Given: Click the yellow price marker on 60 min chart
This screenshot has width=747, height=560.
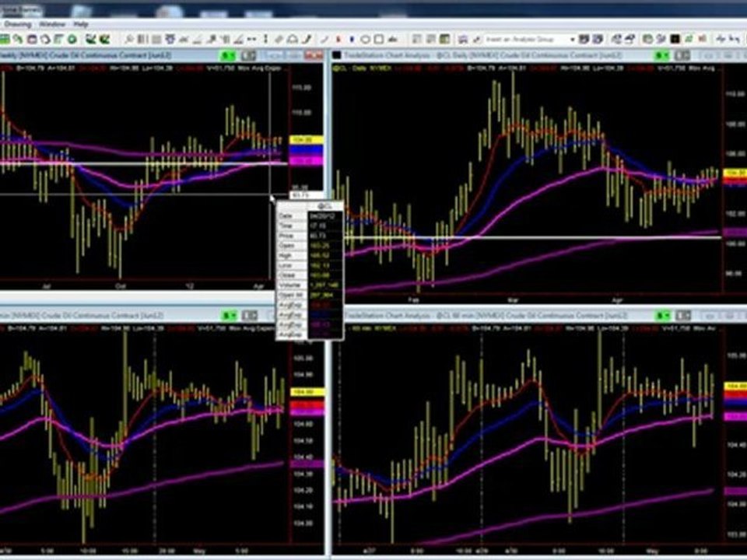Looking at the screenshot, I should (x=735, y=386).
